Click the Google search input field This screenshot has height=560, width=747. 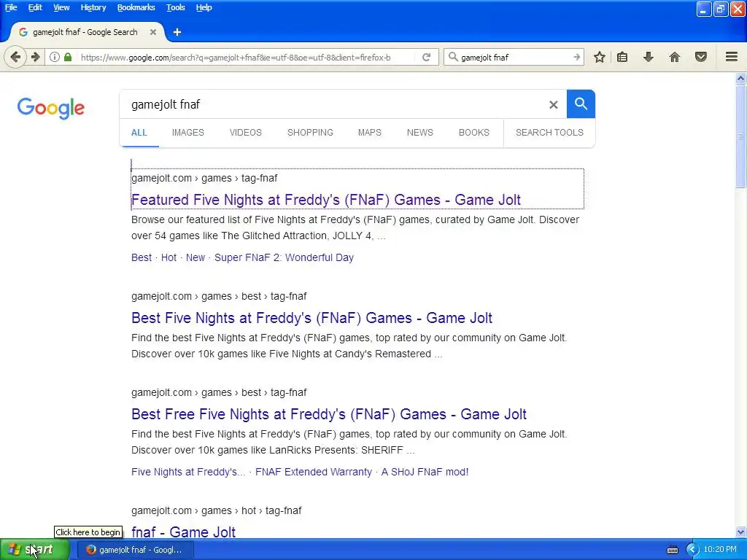click(333, 104)
